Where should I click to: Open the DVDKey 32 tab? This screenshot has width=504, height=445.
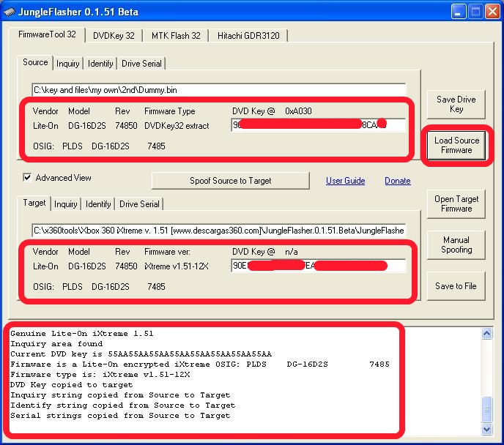click(114, 36)
